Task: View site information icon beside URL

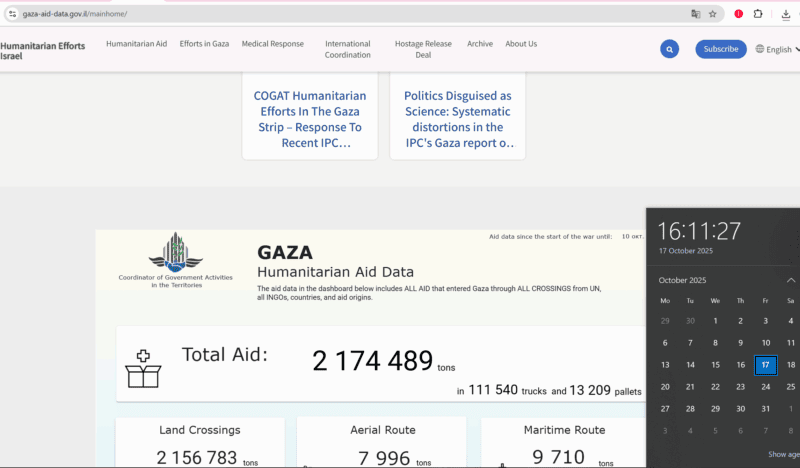Action: click(12, 14)
